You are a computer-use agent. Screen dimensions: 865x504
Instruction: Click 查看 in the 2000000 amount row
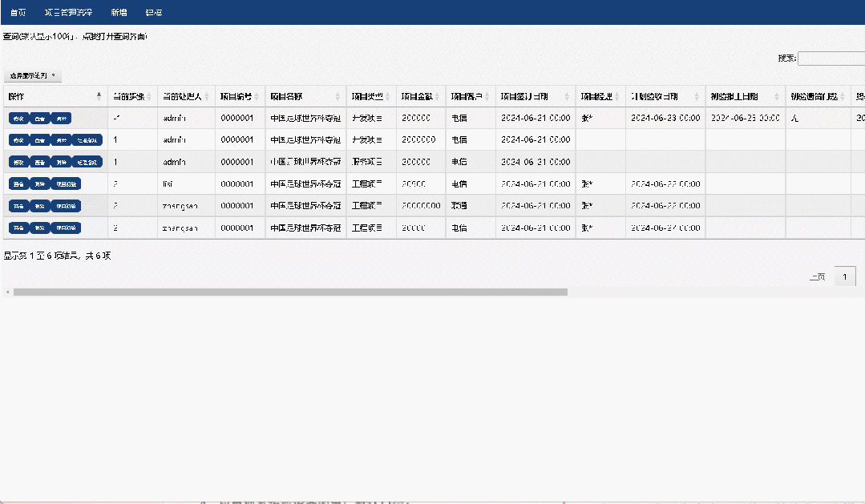coord(40,140)
